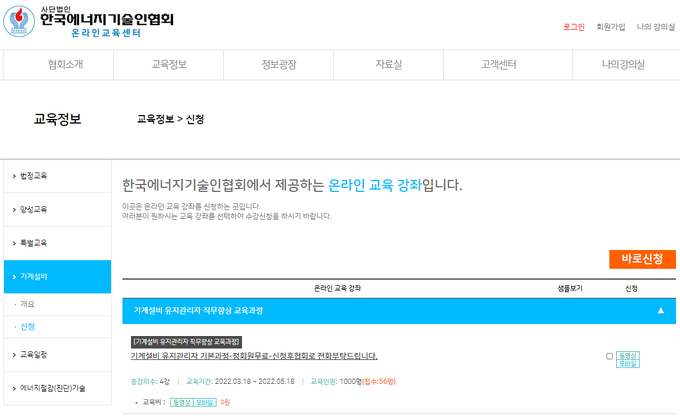Collapse 기계설비 유지관리자 직무향상 교육과정 section arrow
The height and width of the screenshot is (418, 680).
(x=660, y=310)
